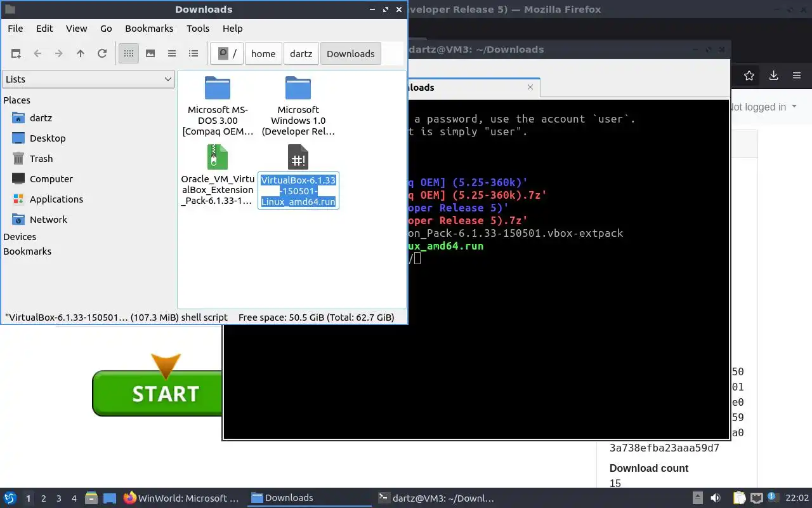
Task: Go up to the parent folder
Action: pos(81,54)
